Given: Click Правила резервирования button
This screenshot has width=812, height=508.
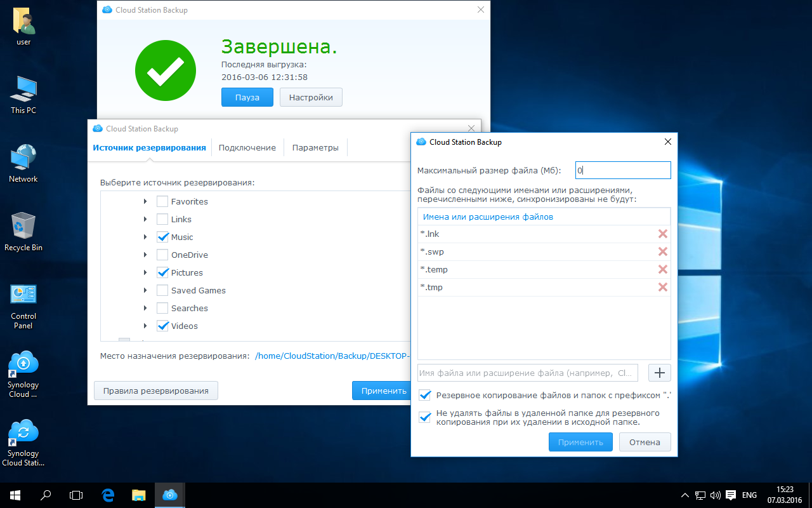Looking at the screenshot, I should (156, 391).
